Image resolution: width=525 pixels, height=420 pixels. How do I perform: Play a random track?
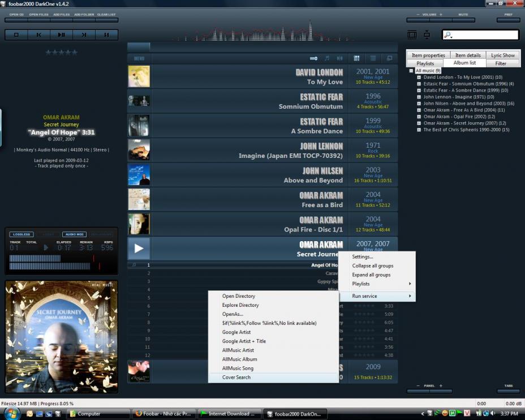tap(106, 35)
